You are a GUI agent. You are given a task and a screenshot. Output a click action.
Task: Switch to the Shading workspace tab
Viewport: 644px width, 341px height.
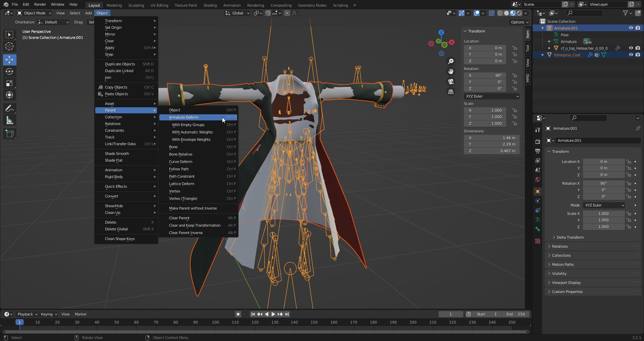pyautogui.click(x=210, y=5)
